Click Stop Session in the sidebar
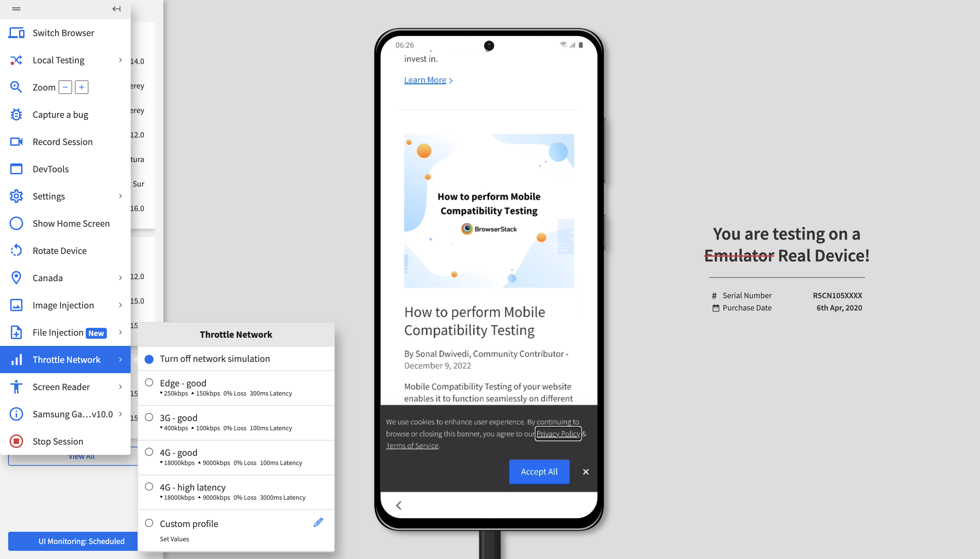The image size is (980, 559). point(58,441)
